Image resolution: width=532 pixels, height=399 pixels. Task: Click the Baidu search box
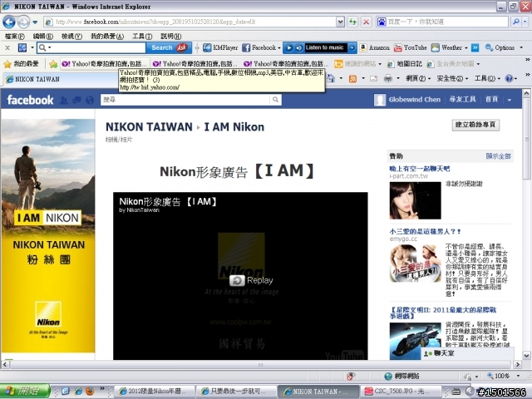pyautogui.click(x=442, y=22)
